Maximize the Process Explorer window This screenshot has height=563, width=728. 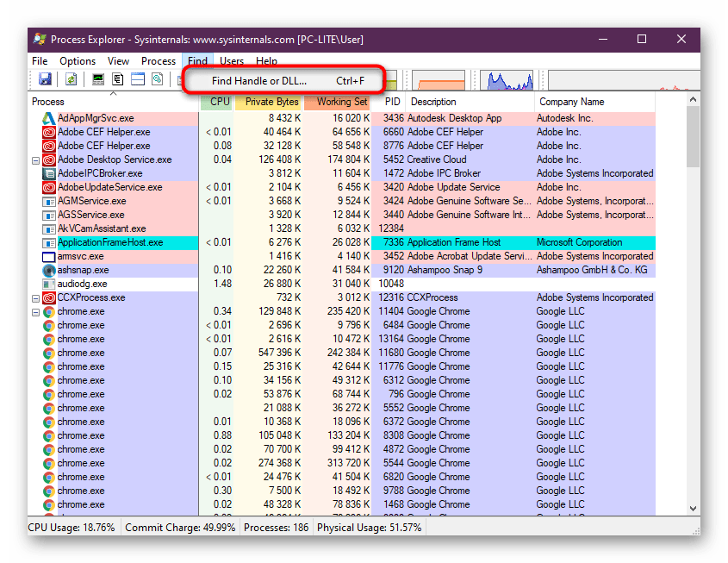[x=642, y=39]
